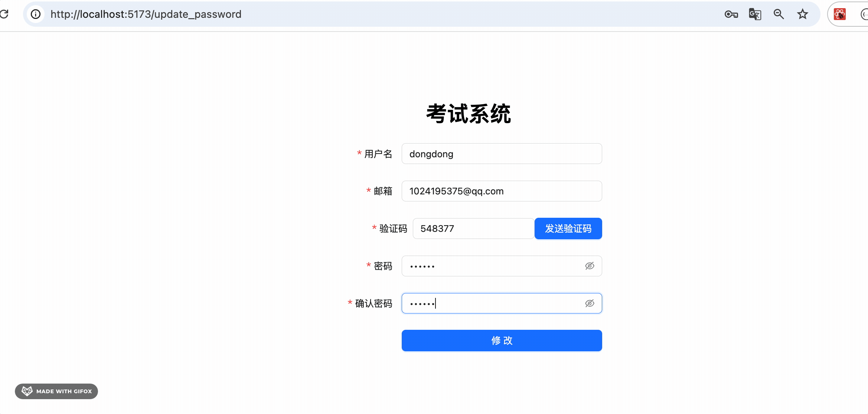Click the localhost URL in the address bar
The image size is (868, 414).
coord(146,14)
